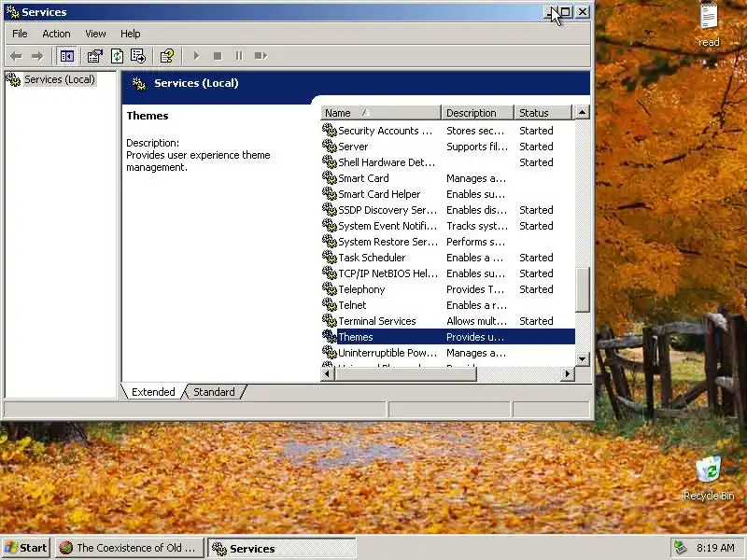Click the list's vertical scroll down arrow
This screenshot has height=560, width=747.
click(x=582, y=359)
